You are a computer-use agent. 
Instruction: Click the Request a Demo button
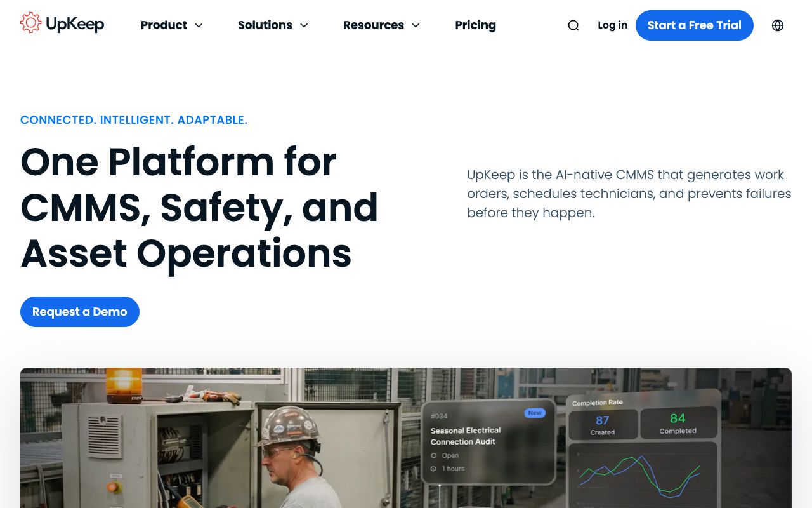coord(80,312)
